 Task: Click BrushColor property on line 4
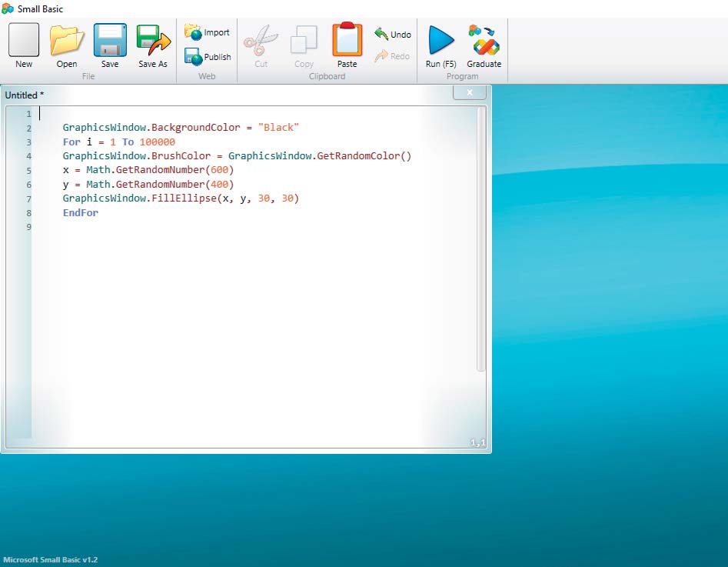pos(181,155)
